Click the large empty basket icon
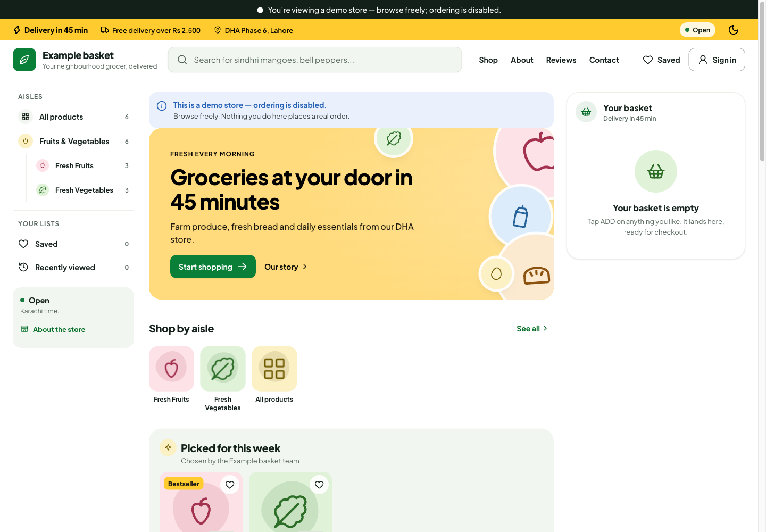The image size is (766, 532). tap(656, 171)
